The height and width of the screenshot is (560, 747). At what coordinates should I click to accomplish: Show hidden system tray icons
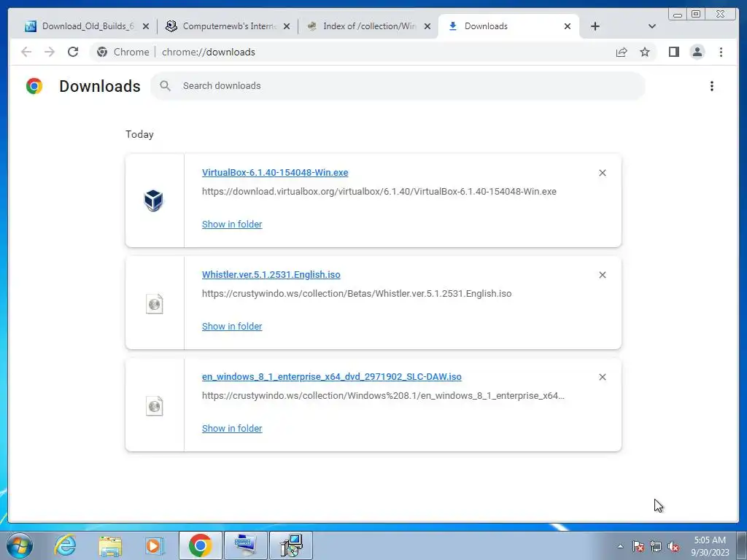click(x=620, y=546)
